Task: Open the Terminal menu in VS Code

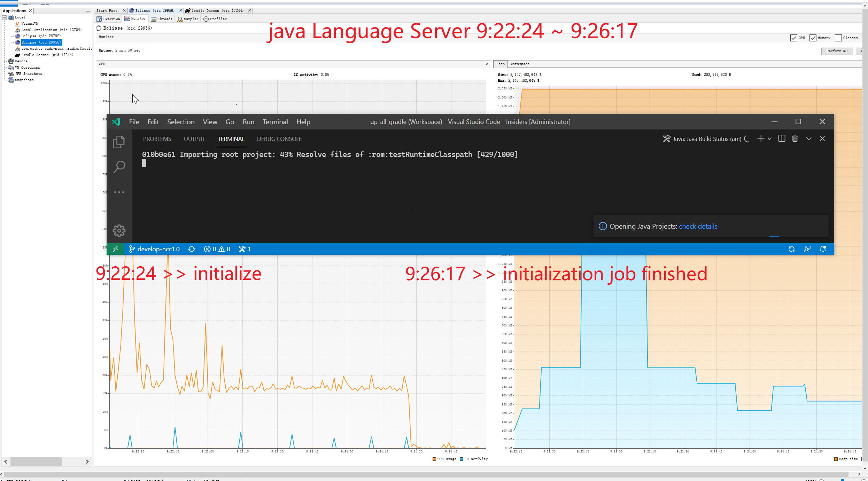Action: (275, 122)
